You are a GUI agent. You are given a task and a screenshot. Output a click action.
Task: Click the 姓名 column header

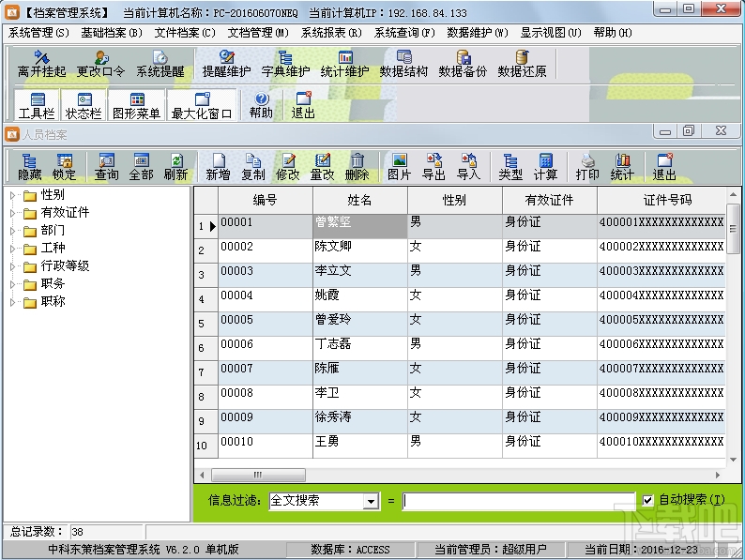tap(359, 200)
